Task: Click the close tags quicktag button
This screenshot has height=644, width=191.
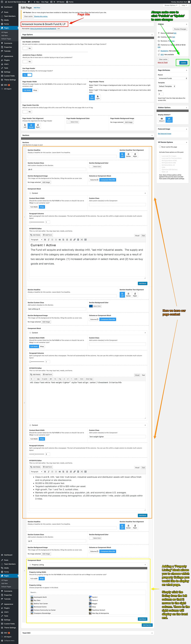Action: coord(89,379)
